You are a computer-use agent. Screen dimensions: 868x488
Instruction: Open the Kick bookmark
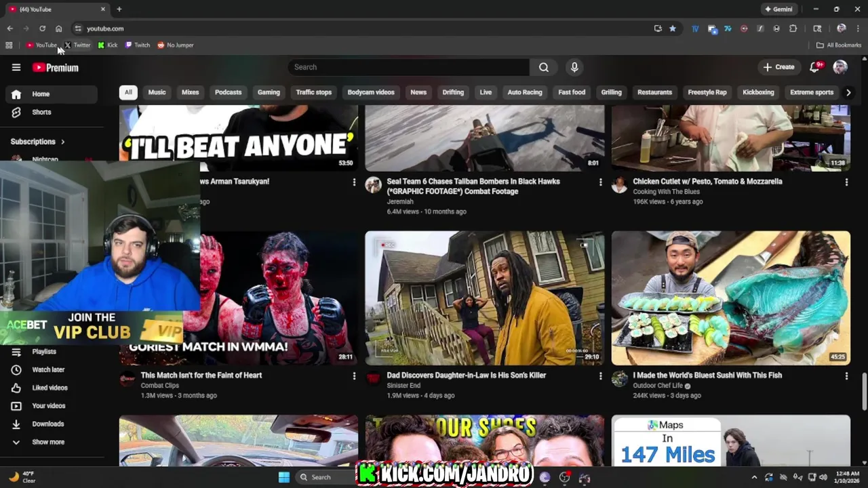(108, 45)
